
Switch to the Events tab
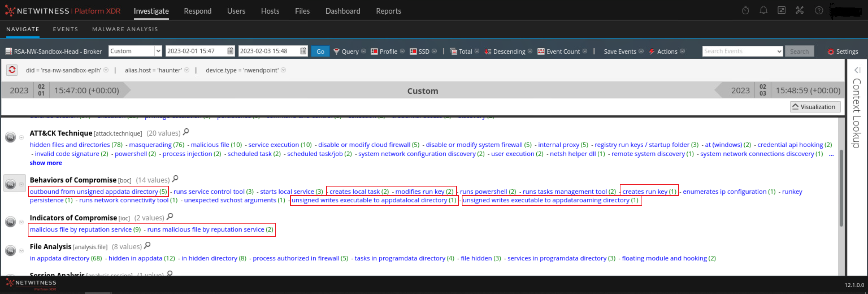[x=65, y=29]
